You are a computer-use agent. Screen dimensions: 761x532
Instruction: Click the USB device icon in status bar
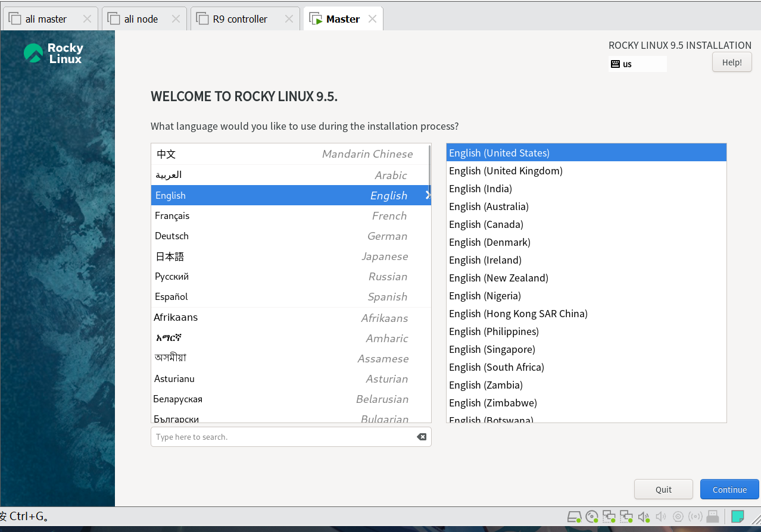(x=712, y=516)
